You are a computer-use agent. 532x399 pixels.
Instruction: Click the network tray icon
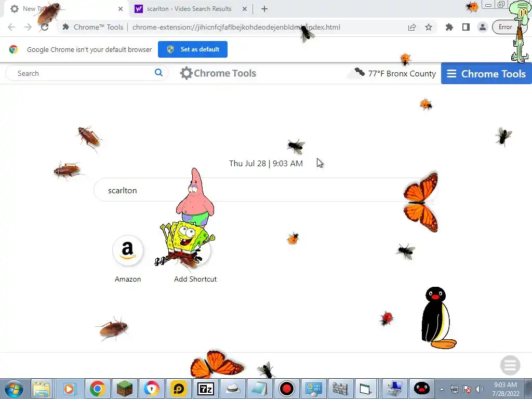(454, 390)
